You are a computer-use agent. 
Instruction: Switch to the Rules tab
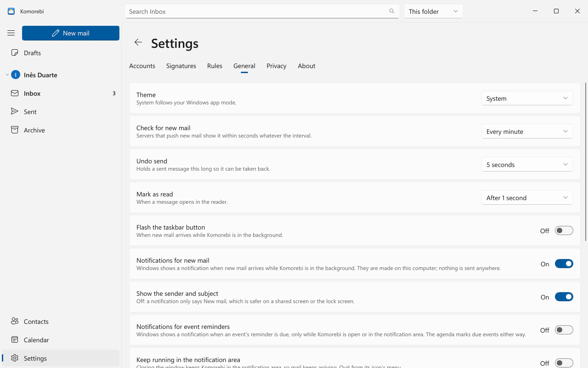pos(215,66)
